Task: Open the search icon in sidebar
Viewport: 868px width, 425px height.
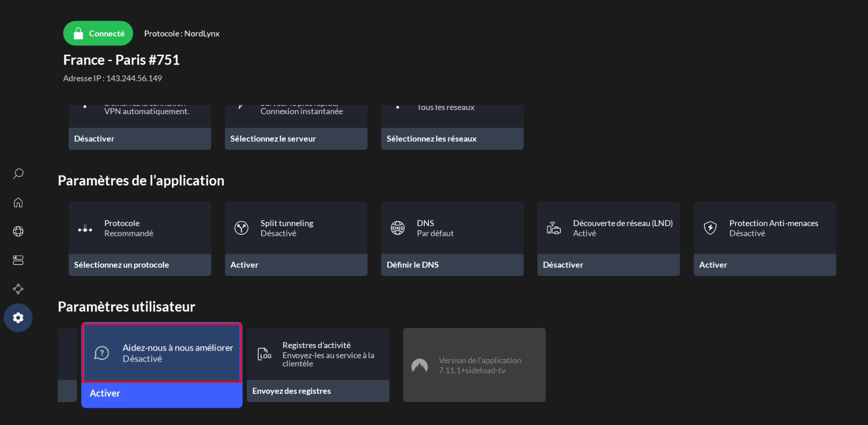Action: point(18,174)
